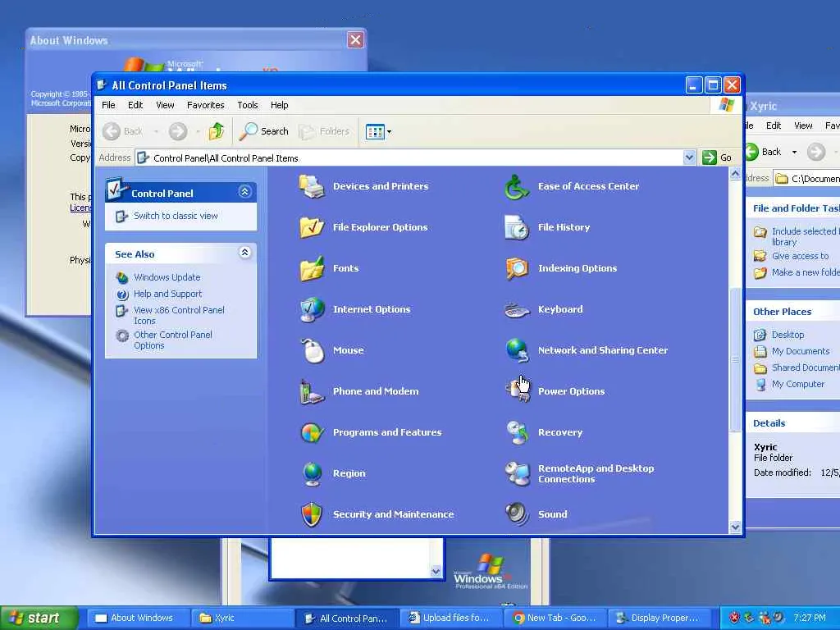Screen dimensions: 840x630
Task: Open the Ease of Access Center icon
Action: coord(517,186)
